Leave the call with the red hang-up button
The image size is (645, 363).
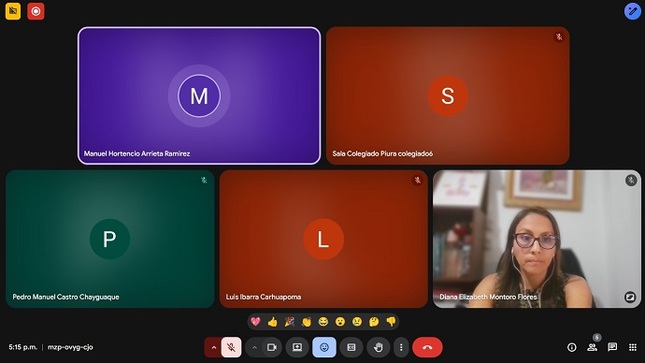[427, 347]
